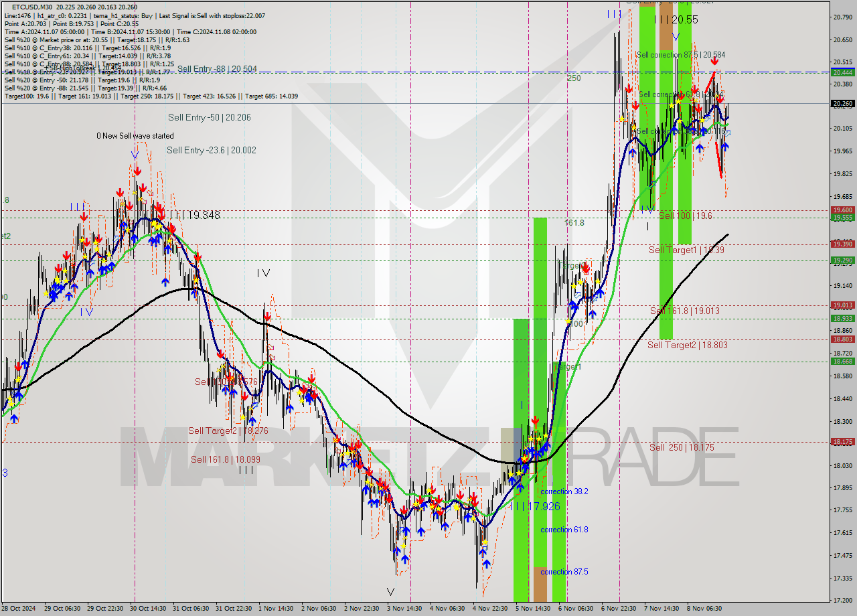This screenshot has height=616, width=857.
Task: Click the '6 Nov 22:30' time axis label
Action: (x=619, y=609)
